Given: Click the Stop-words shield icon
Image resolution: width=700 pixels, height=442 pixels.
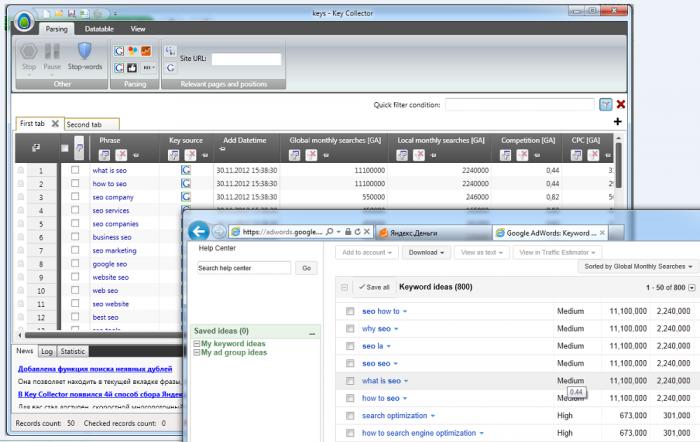Looking at the screenshot, I should (x=85, y=51).
